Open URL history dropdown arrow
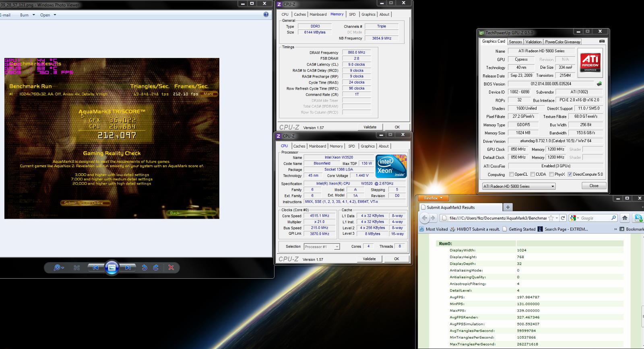The width and height of the screenshot is (644, 349). [557, 218]
